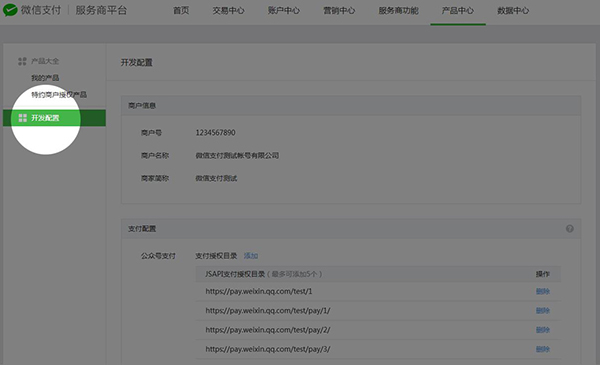The height and width of the screenshot is (365, 600).
Task: Open the 数据中心 tab
Action: tap(513, 11)
